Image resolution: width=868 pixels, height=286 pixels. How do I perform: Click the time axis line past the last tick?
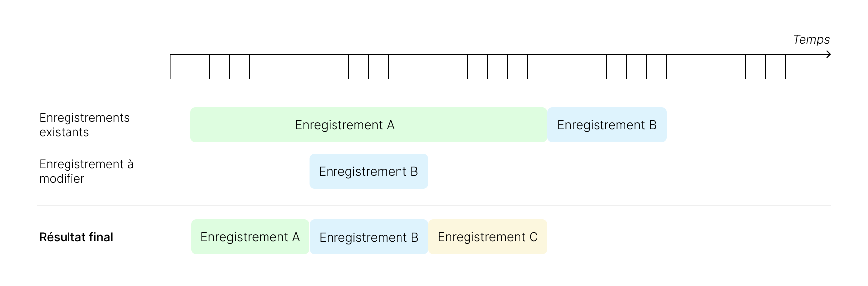pyautogui.click(x=806, y=54)
